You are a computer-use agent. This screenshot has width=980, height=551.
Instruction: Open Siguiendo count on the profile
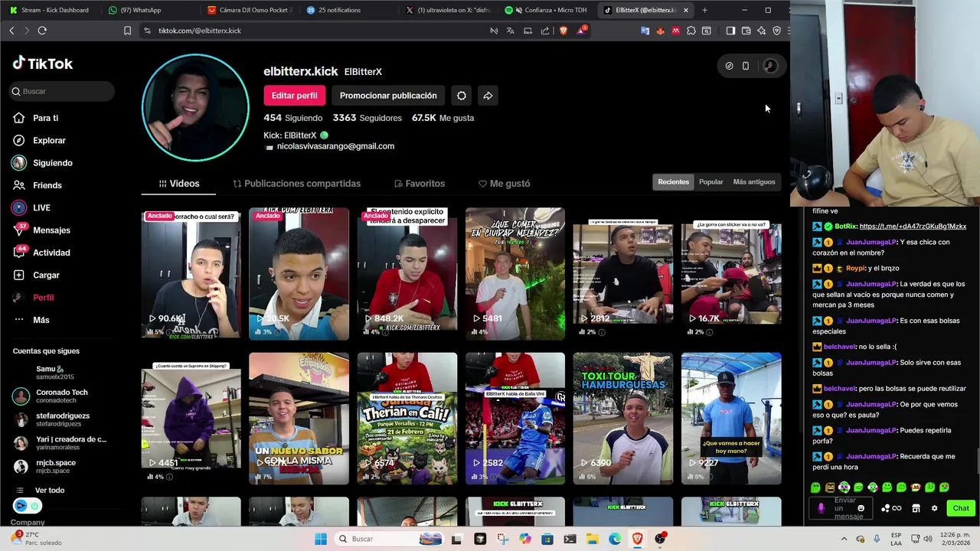(x=293, y=118)
